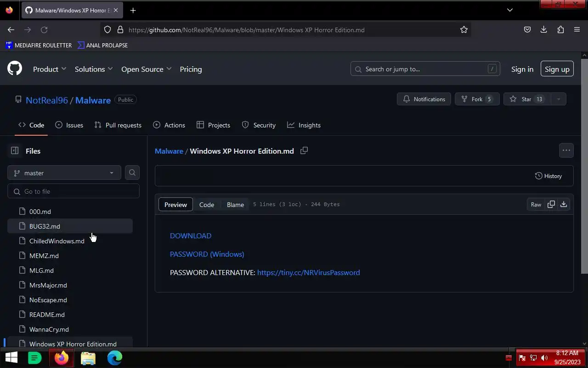
Task: Copy raw file contents icon
Action: (551, 204)
